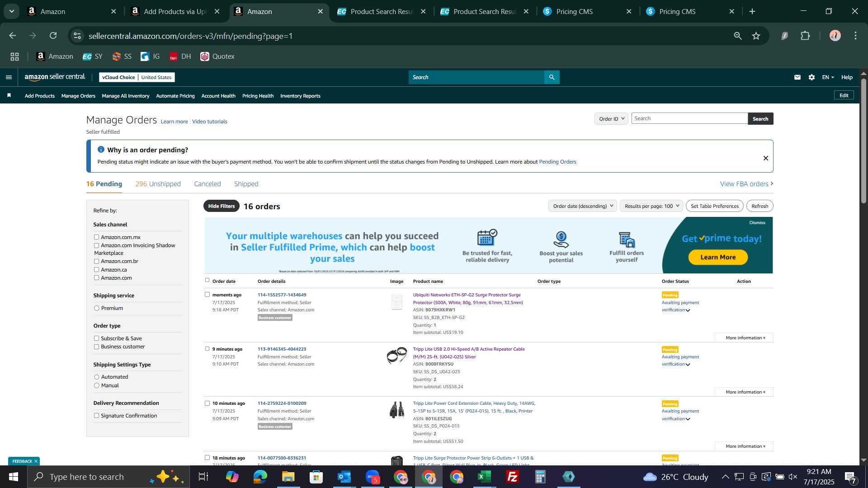Open the EN language dropdown

(x=828, y=77)
